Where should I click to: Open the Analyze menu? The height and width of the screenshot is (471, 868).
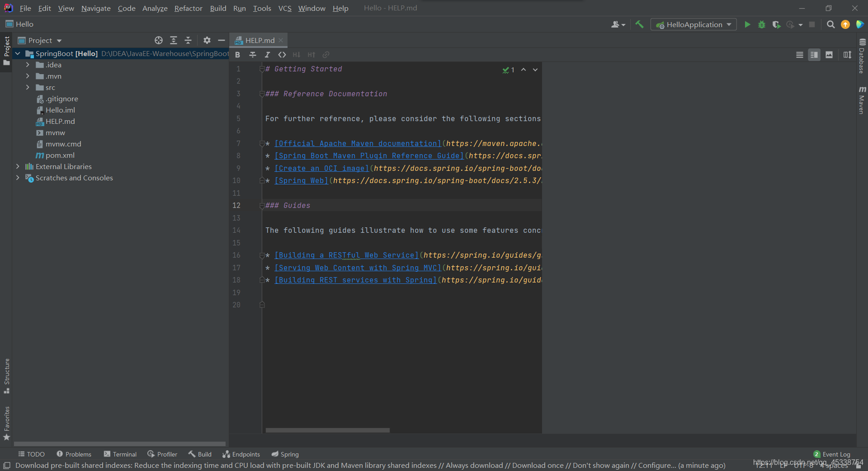[155, 8]
